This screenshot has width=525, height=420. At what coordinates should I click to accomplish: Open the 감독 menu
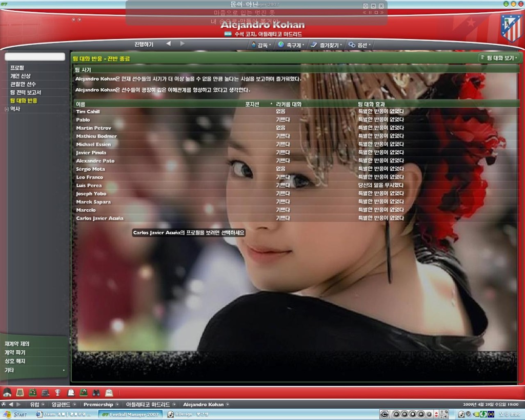coord(261,45)
